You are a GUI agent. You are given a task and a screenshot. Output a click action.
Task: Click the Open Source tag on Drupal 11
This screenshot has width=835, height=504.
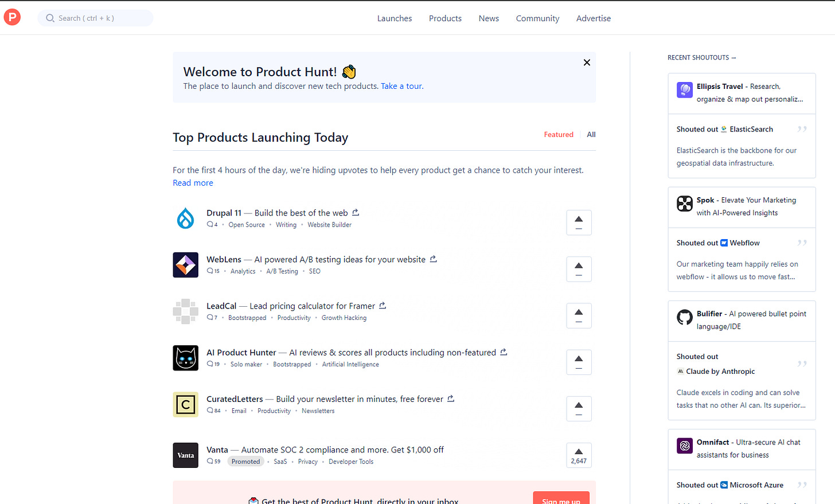tap(247, 225)
